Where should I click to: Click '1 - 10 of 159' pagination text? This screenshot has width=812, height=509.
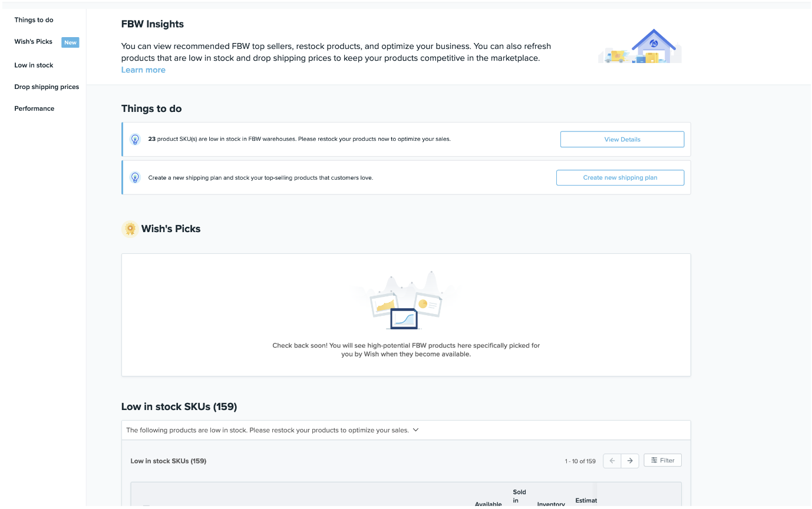point(580,461)
